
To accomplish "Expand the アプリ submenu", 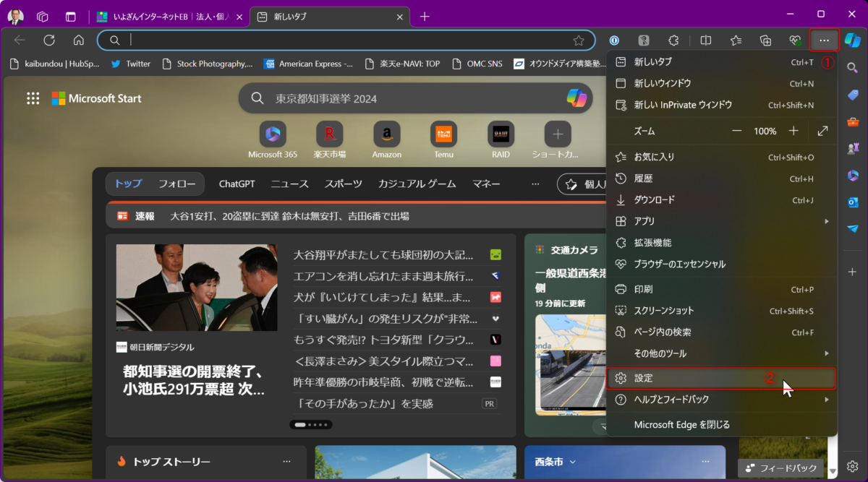I will pos(722,221).
